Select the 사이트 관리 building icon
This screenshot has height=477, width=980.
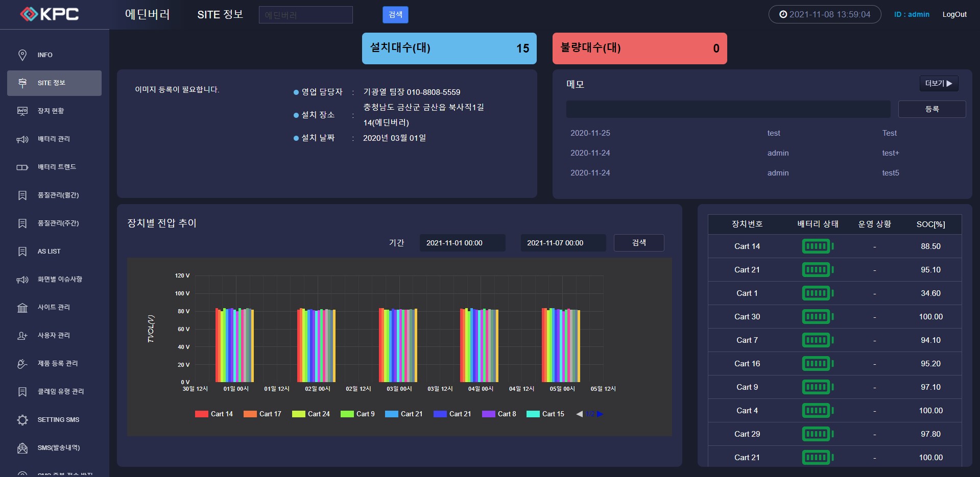pyautogui.click(x=22, y=308)
